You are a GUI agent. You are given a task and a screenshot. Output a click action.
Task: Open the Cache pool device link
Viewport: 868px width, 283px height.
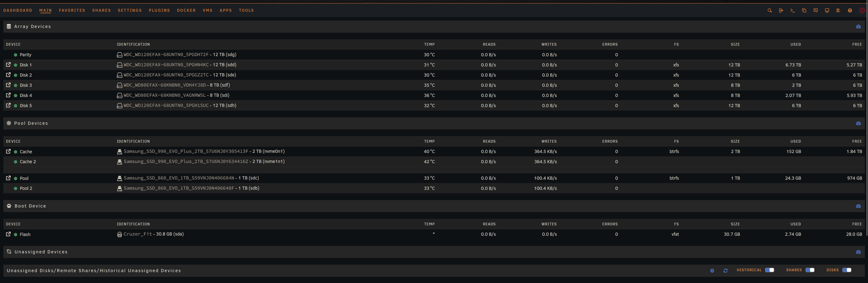click(26, 152)
